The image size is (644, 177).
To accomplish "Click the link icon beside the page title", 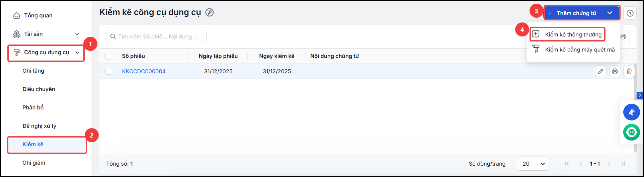I will pos(210,13).
